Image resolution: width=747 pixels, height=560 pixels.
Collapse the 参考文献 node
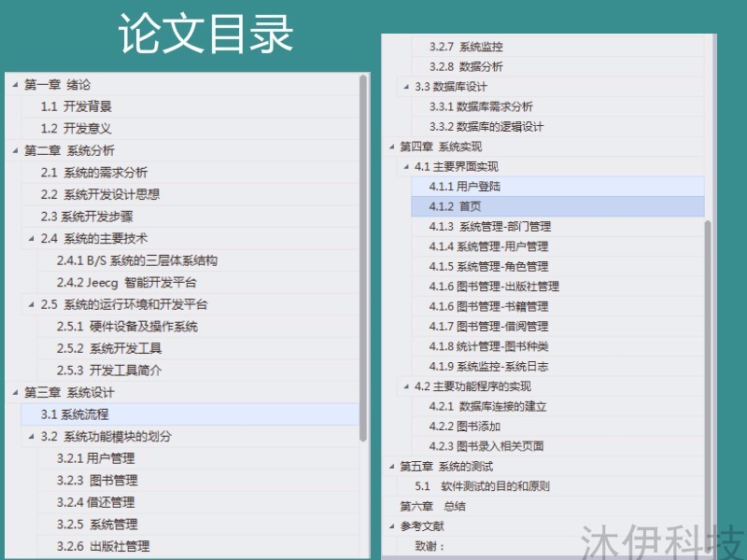391,526
